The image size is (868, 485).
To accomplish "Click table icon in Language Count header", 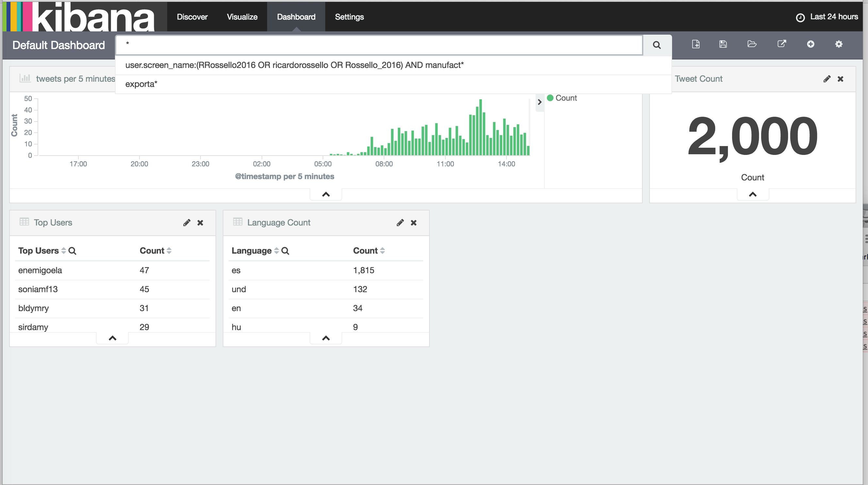I will [237, 222].
